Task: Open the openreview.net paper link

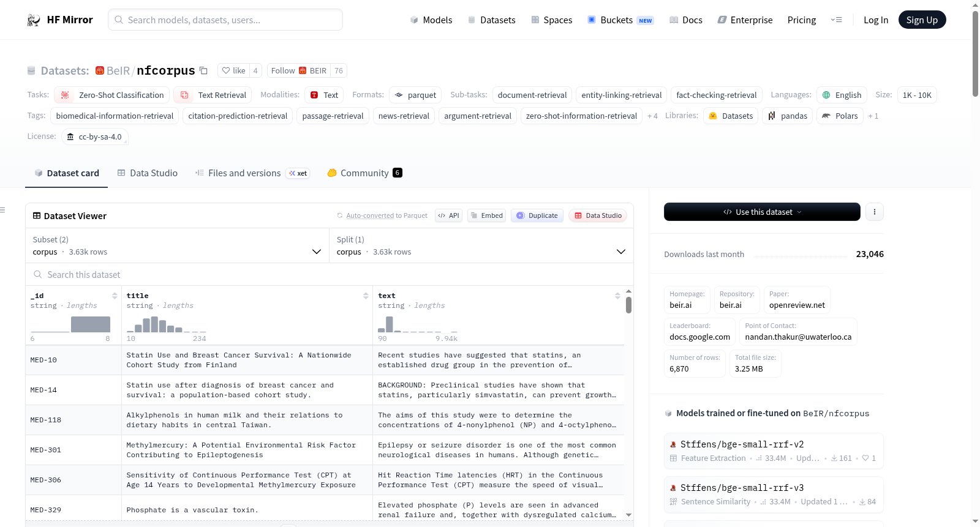Action: pos(797,300)
